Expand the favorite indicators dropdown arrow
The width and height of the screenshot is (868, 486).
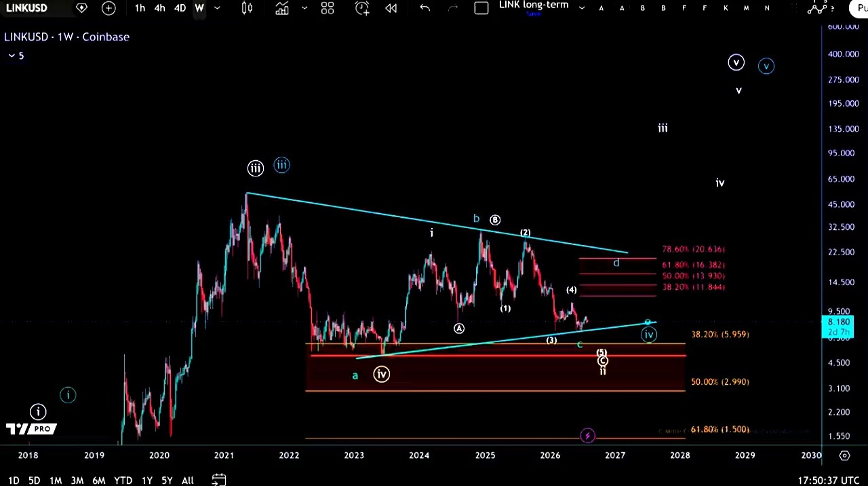[x=304, y=8]
